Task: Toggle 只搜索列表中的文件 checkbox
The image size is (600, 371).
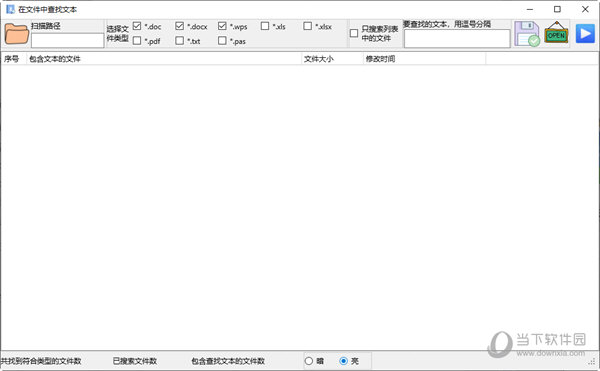Action: [x=354, y=33]
